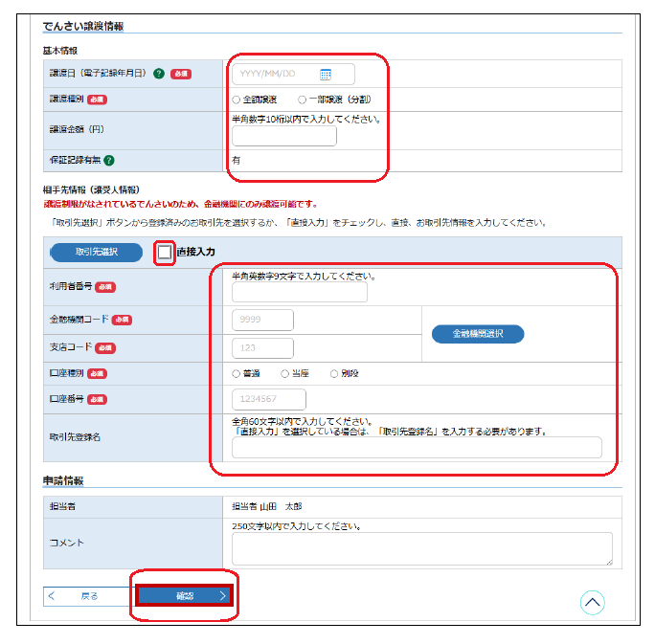
Task: Choose 当座 as the account type
Action: 284,373
